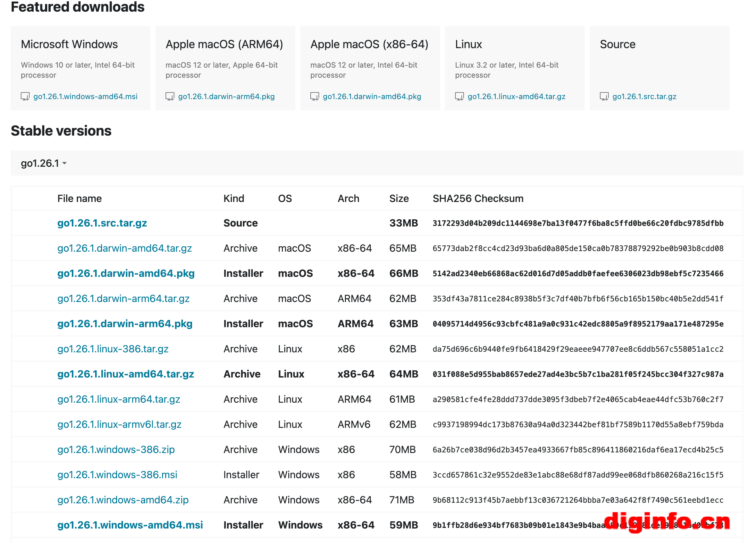756x543 pixels.
Task: Download go1.26.1.darwin-arm64.pkg installer from table
Action: 125,323
